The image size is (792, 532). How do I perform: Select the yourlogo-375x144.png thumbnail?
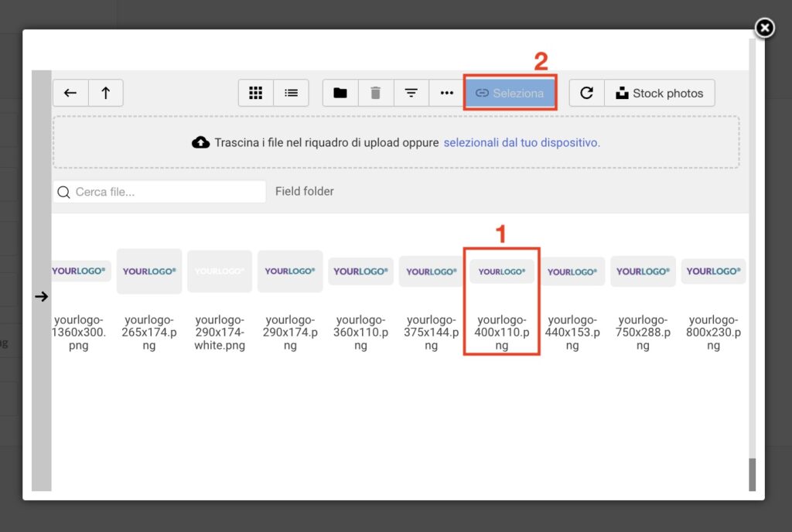tap(431, 271)
